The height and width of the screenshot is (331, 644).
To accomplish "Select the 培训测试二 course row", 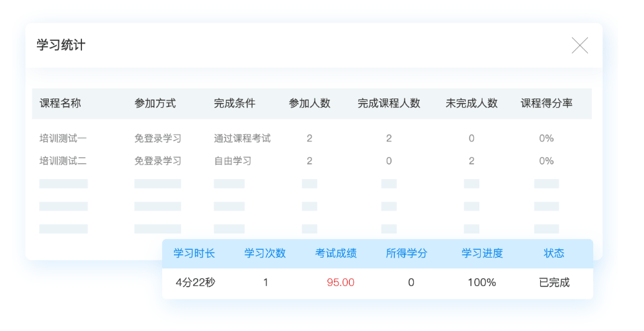I will (311, 161).
